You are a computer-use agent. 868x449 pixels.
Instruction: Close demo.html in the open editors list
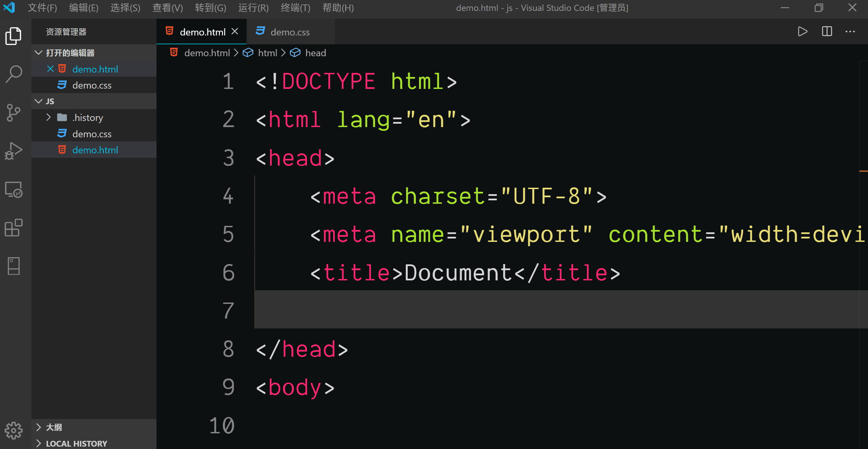50,69
